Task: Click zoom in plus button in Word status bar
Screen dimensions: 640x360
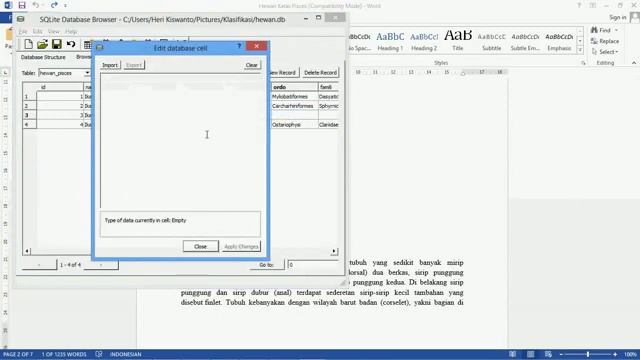Action: pyautogui.click(x=615, y=354)
